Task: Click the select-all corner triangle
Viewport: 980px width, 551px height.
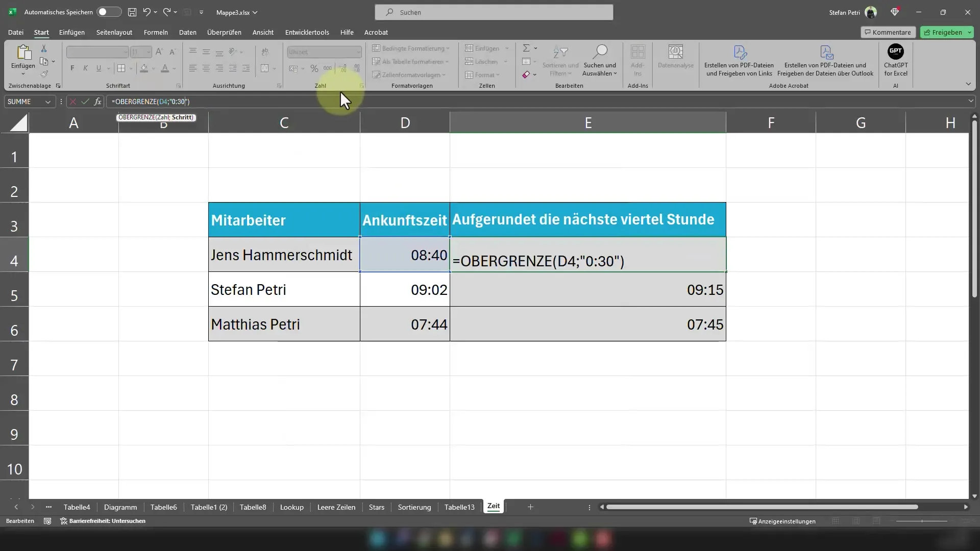Action: (18, 122)
